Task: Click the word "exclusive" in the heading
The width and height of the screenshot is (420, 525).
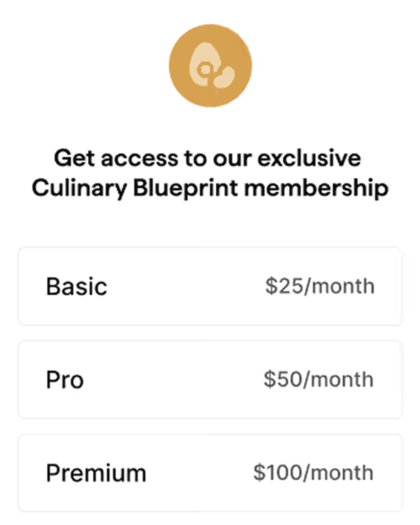Action: click(x=310, y=158)
